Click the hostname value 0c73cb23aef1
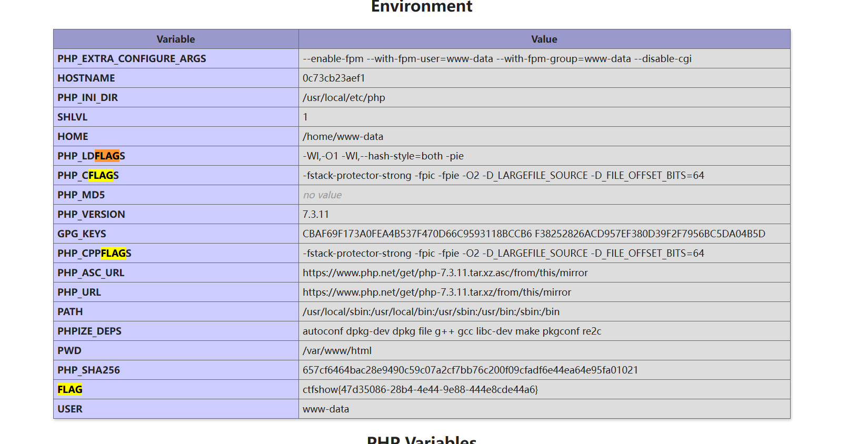 pyautogui.click(x=334, y=78)
